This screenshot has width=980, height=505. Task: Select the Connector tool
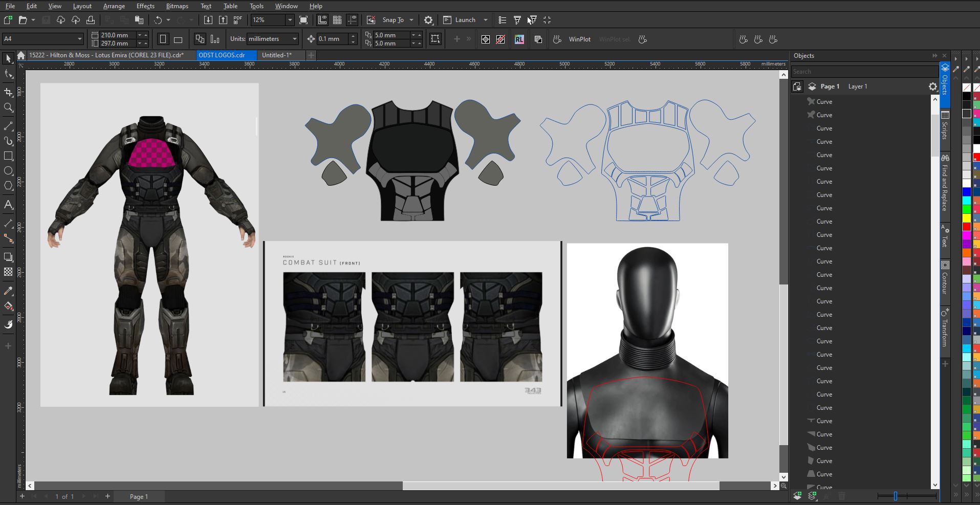(x=8, y=238)
